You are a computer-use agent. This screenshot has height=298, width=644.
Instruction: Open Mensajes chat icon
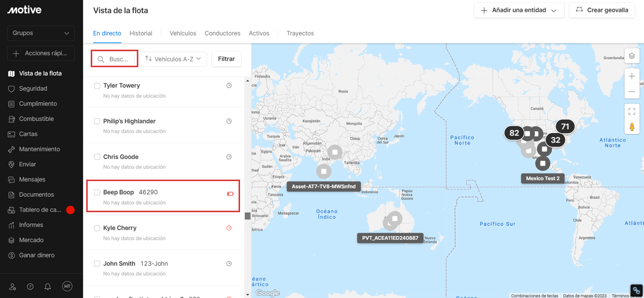12,180
